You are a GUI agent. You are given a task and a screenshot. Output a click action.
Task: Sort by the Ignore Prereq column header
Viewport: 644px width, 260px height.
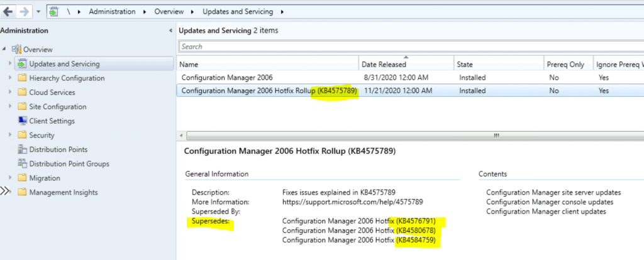point(619,65)
